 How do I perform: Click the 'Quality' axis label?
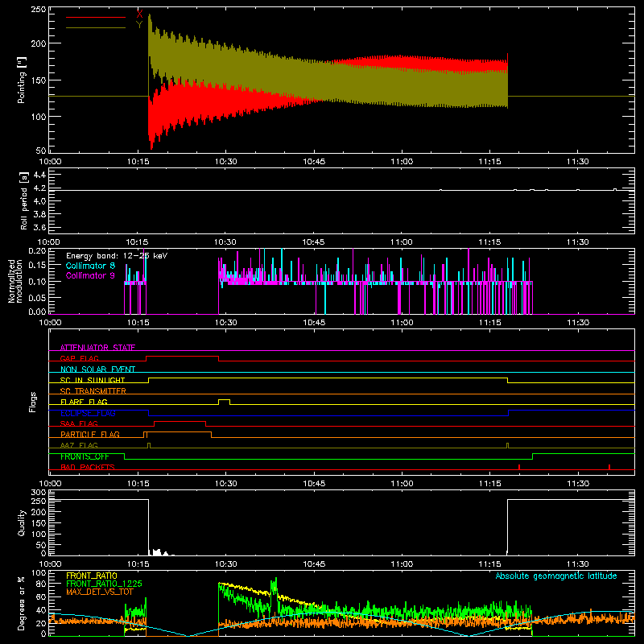(22, 522)
